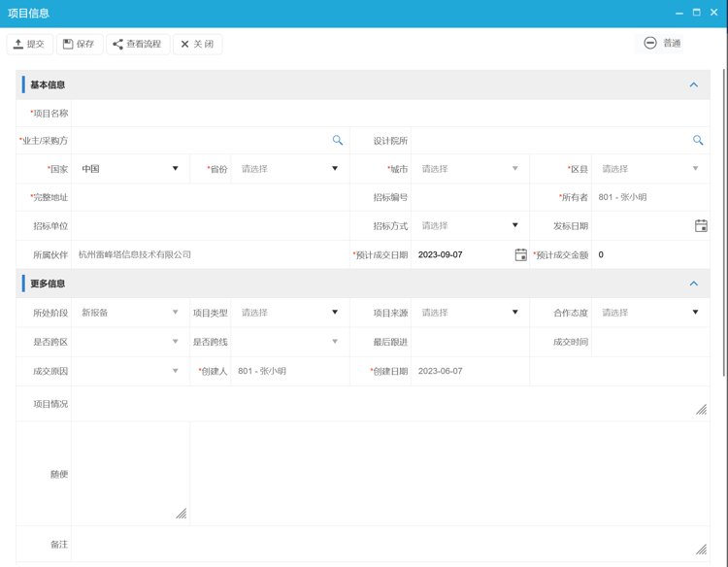Open the calendar icon for 预计成交日期
Viewport: 728px width, 567px height.
point(520,254)
